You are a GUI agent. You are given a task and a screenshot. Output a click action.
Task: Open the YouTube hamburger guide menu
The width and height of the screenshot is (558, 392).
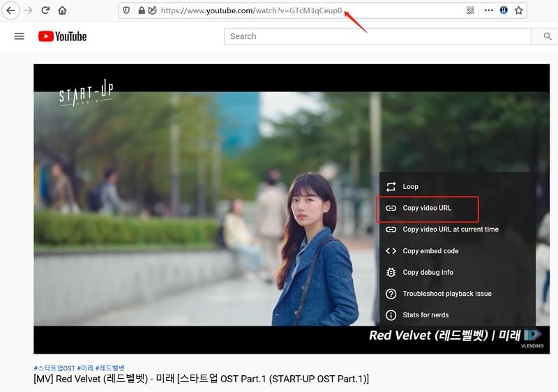(20, 36)
